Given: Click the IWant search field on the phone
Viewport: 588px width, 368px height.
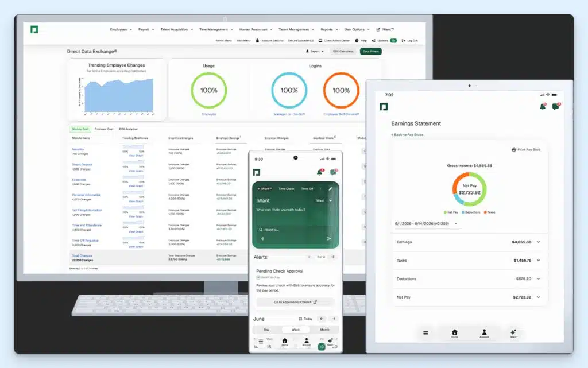Looking at the screenshot, I should pyautogui.click(x=295, y=229).
